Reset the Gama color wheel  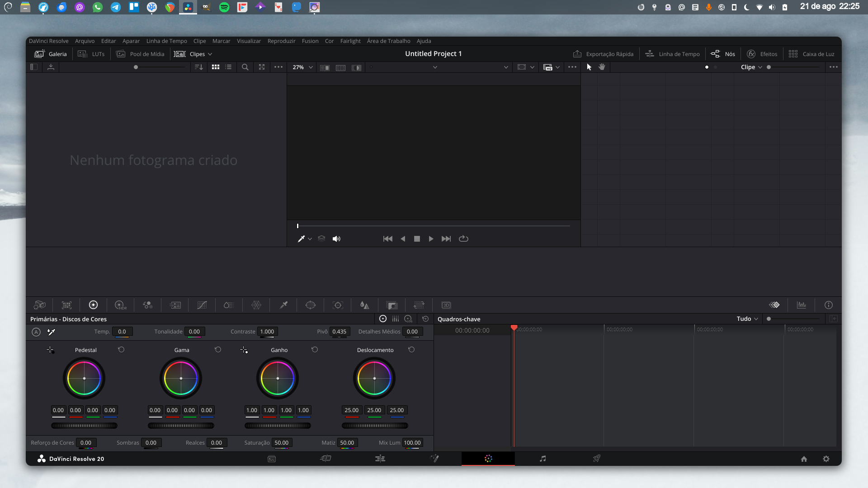click(217, 349)
